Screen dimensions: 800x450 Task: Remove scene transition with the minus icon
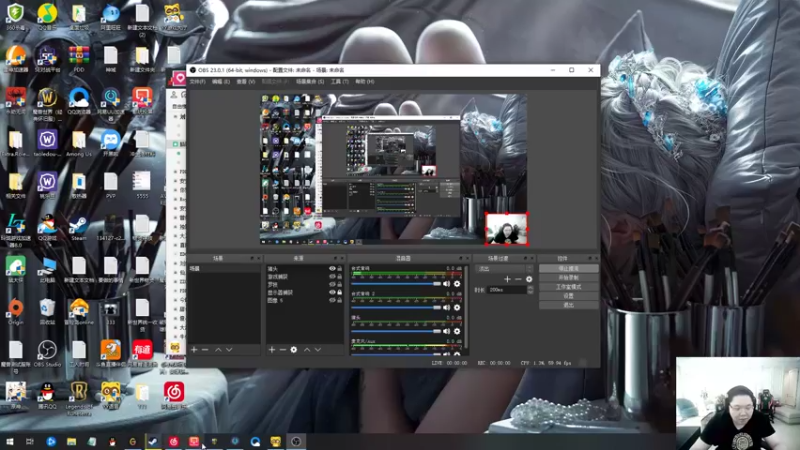518,279
